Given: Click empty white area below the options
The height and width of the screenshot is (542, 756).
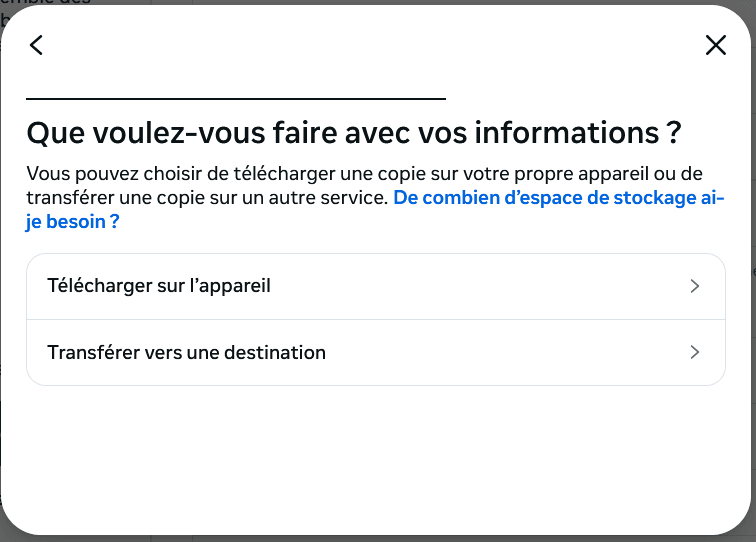Looking at the screenshot, I should (x=376, y=458).
